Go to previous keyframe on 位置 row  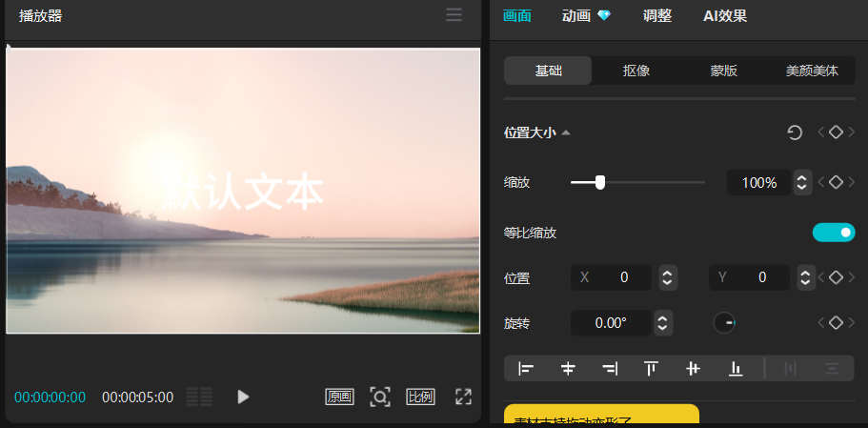821,277
